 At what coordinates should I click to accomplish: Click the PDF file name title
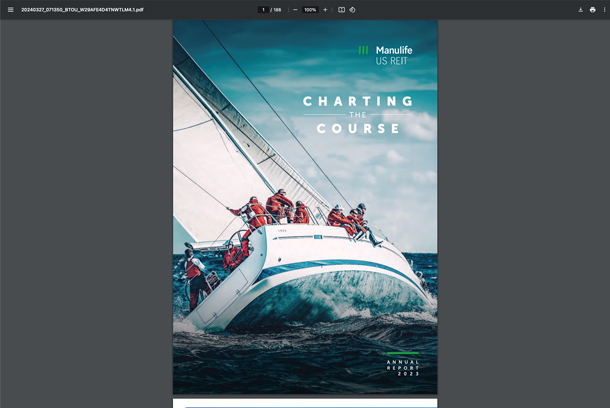click(82, 10)
